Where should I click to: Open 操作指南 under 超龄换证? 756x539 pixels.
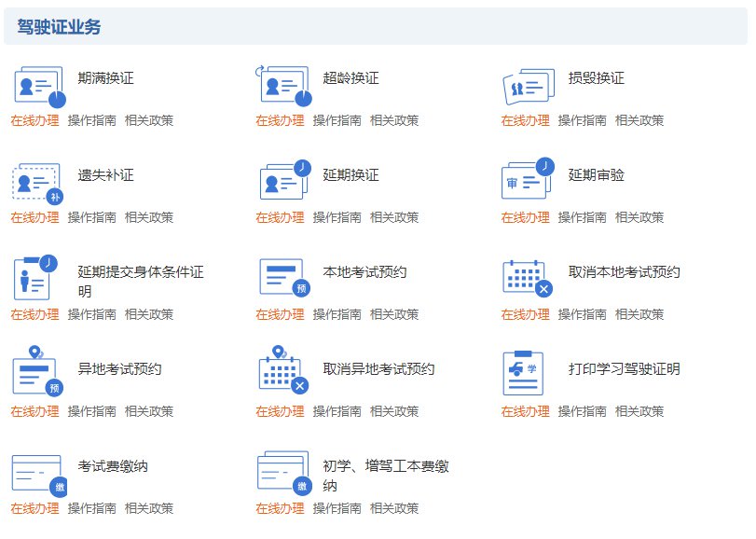337,120
